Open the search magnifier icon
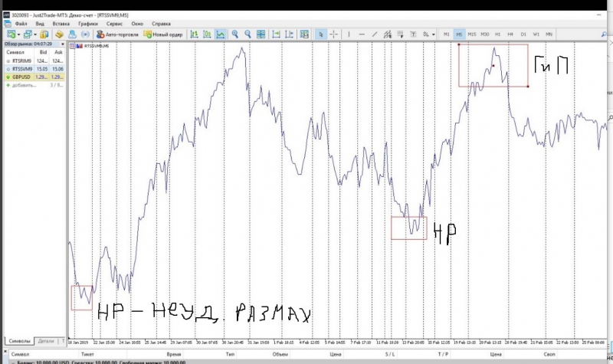Image resolution: width=613 pixels, height=364 pixels. coord(604,34)
